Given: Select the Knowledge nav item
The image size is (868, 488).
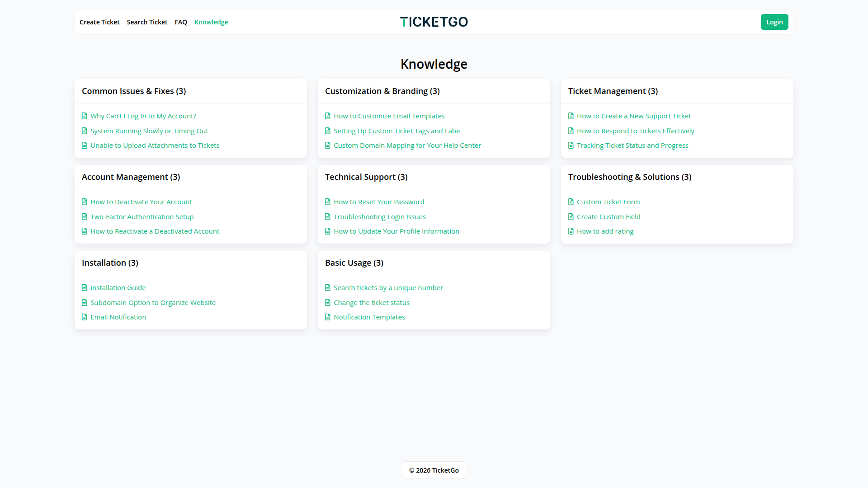Looking at the screenshot, I should click(211, 22).
